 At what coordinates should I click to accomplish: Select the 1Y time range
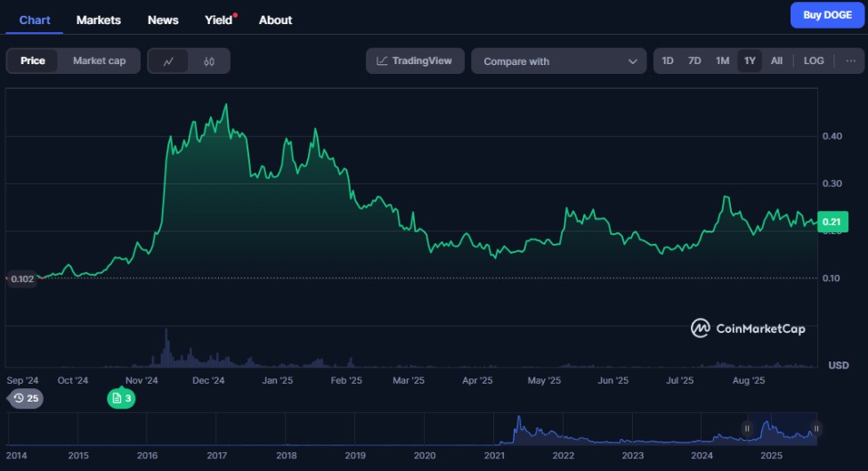coord(750,61)
